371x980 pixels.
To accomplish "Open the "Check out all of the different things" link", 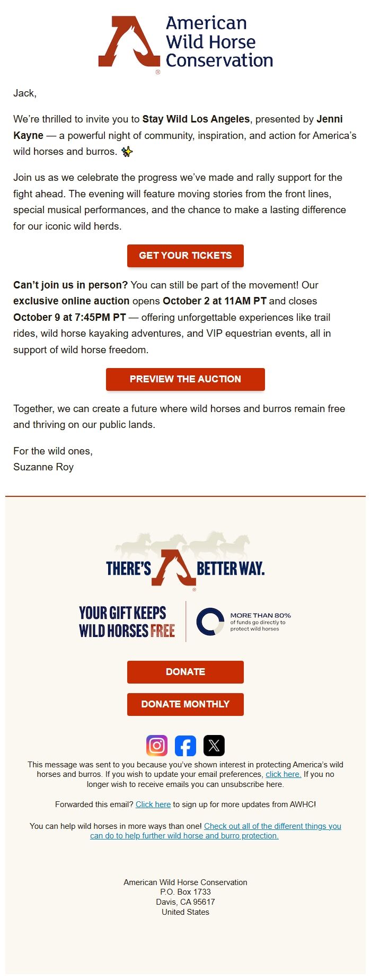I will coord(272,826).
